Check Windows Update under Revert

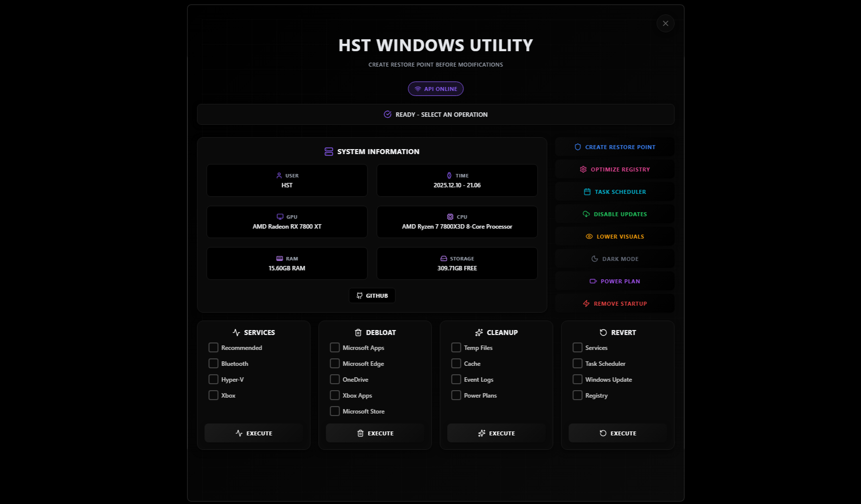point(577,379)
